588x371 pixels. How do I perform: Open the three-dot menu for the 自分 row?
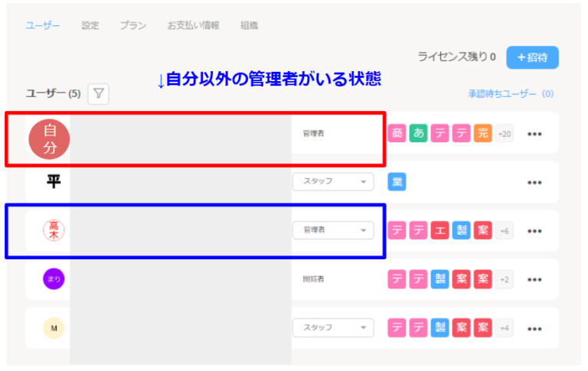pyautogui.click(x=534, y=134)
